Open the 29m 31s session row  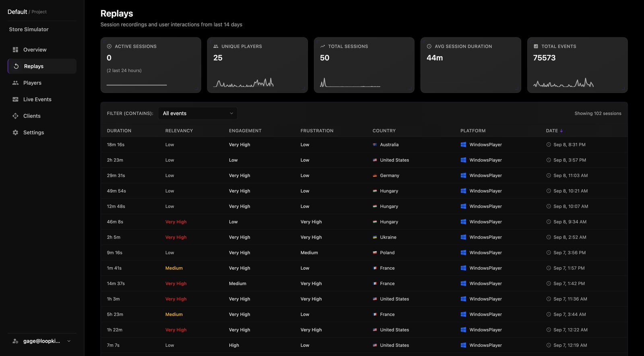point(364,175)
